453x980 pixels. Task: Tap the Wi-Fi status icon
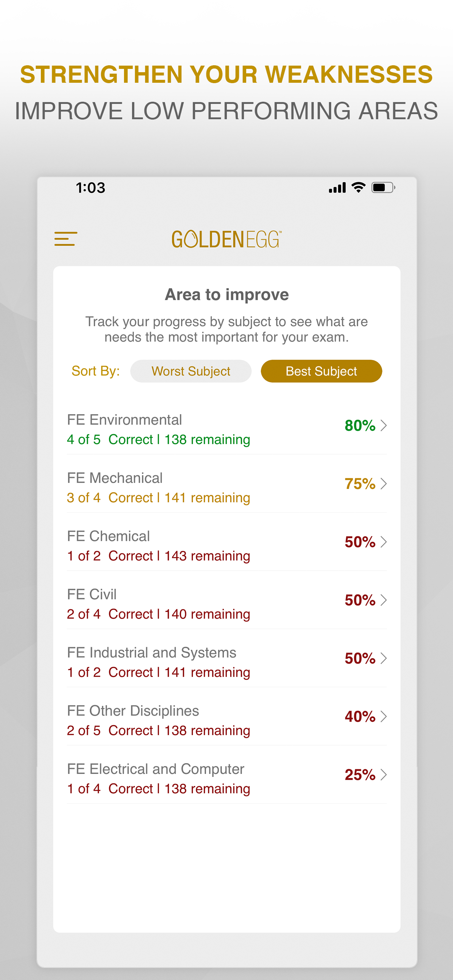(x=358, y=187)
